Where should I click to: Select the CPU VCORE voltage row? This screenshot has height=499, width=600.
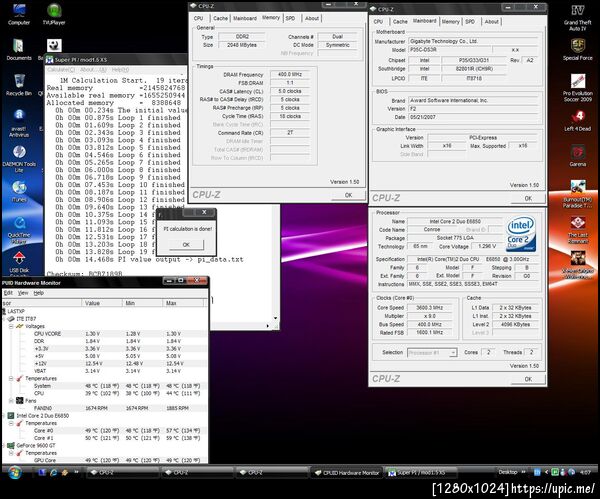coord(104,334)
